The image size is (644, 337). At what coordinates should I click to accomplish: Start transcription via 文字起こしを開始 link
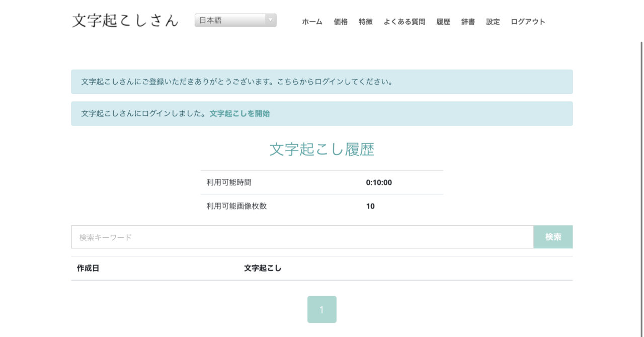pyautogui.click(x=239, y=114)
